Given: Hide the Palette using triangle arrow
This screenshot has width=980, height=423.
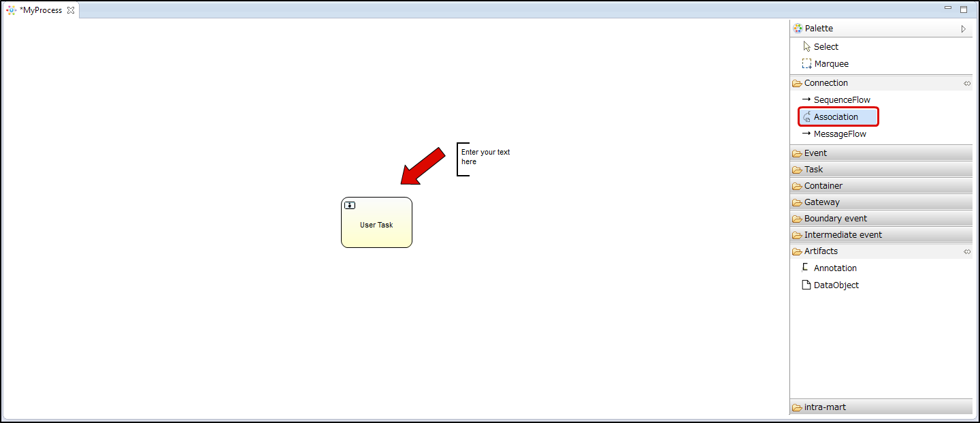Looking at the screenshot, I should (964, 29).
